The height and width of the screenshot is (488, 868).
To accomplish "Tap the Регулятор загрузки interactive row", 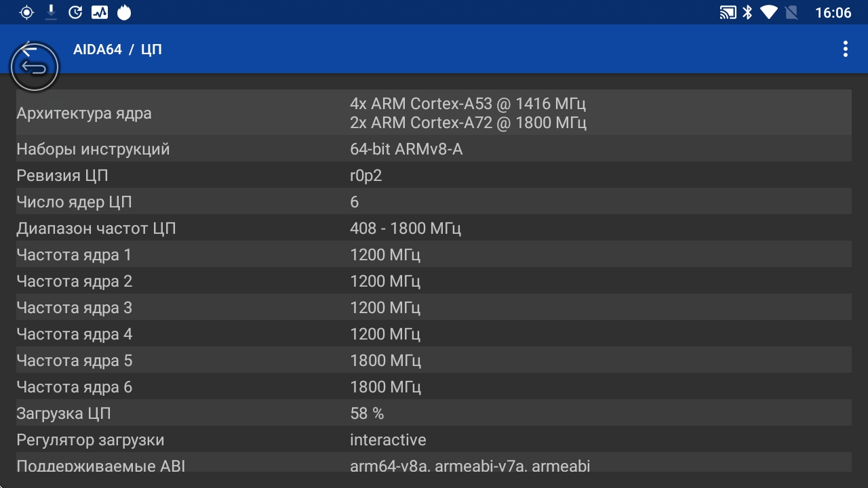I will click(x=434, y=440).
